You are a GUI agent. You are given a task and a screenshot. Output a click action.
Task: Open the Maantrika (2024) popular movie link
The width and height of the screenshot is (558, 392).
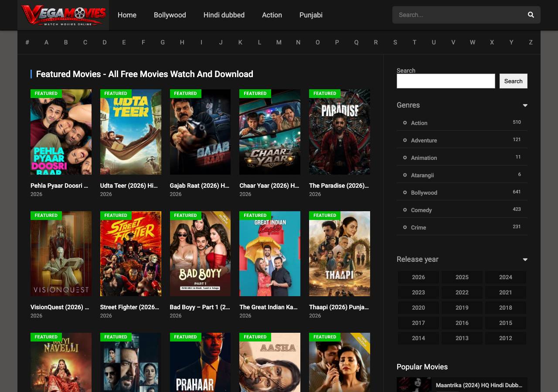pos(479,385)
